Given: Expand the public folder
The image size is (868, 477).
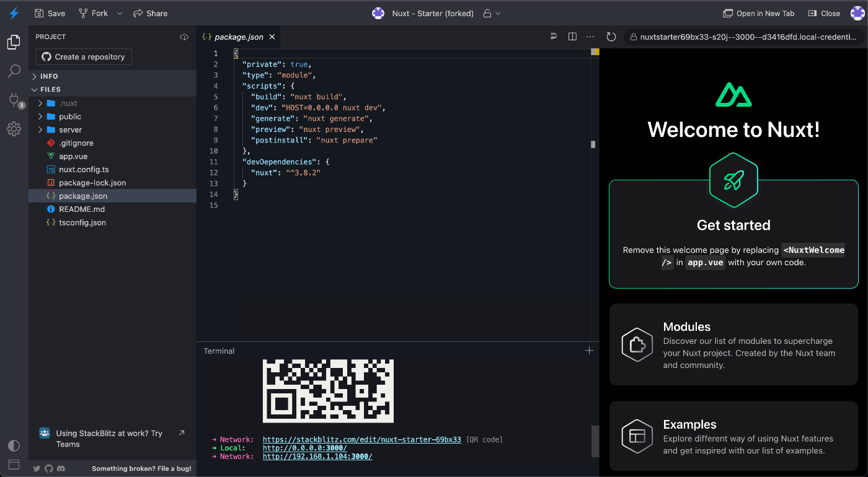Looking at the screenshot, I should click(x=112, y=116).
